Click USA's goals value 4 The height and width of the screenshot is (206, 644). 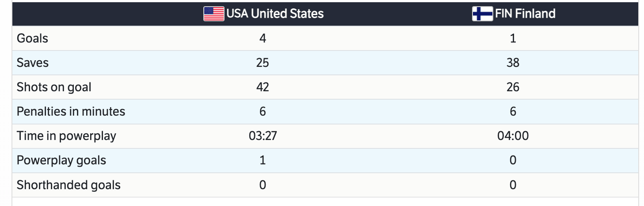click(x=263, y=39)
